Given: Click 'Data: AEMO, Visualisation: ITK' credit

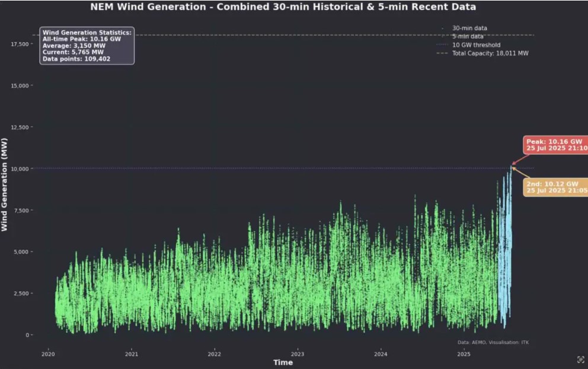Looking at the screenshot, I should (x=493, y=342).
